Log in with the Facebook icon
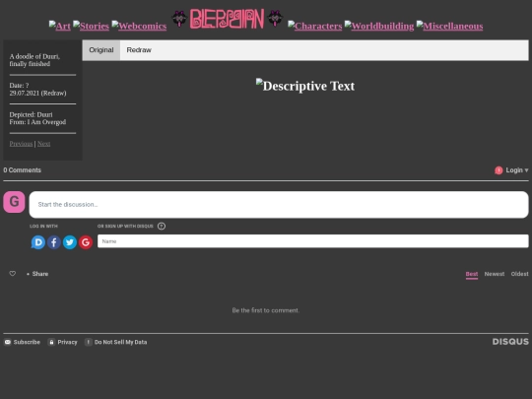The width and height of the screenshot is (532, 399). pos(54,242)
